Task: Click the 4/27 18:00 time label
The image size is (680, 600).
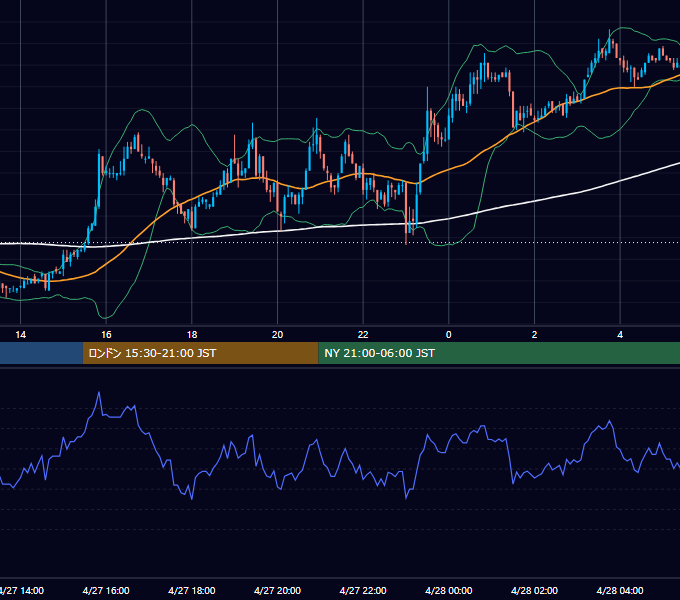Action: pos(192,590)
